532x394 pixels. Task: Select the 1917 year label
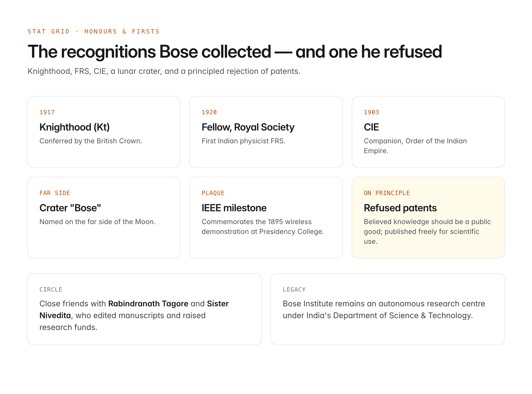[x=47, y=112]
